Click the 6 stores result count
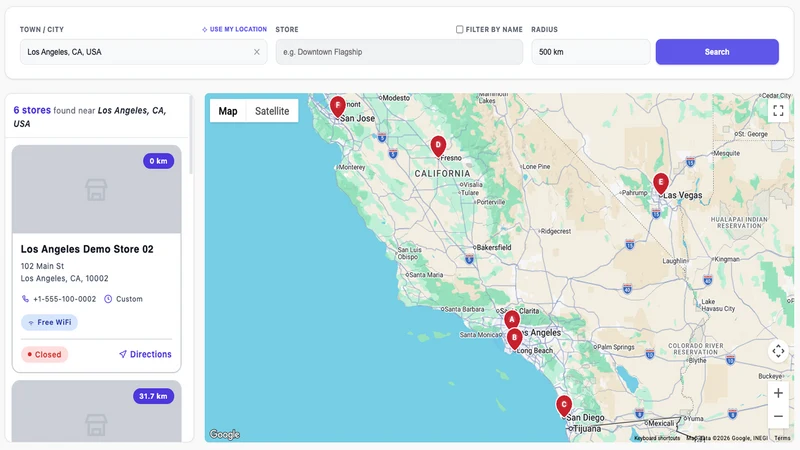800x450 pixels. 32,110
